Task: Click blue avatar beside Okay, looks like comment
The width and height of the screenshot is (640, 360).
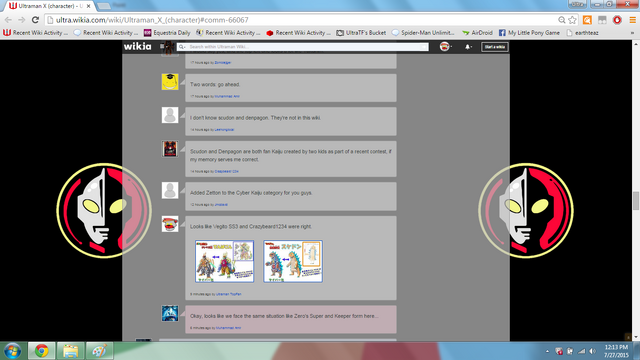Action: click(x=170, y=313)
